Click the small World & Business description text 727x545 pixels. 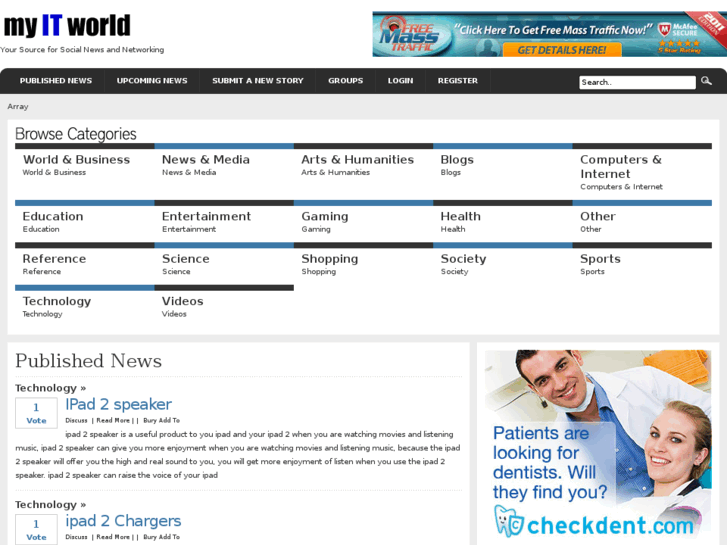[x=54, y=173]
